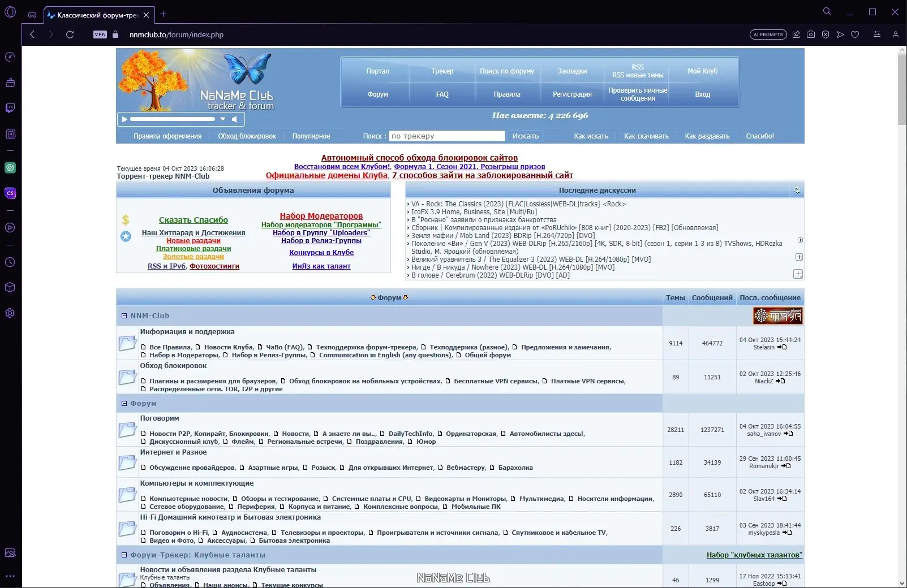Click the VPN badge in address bar

point(100,34)
